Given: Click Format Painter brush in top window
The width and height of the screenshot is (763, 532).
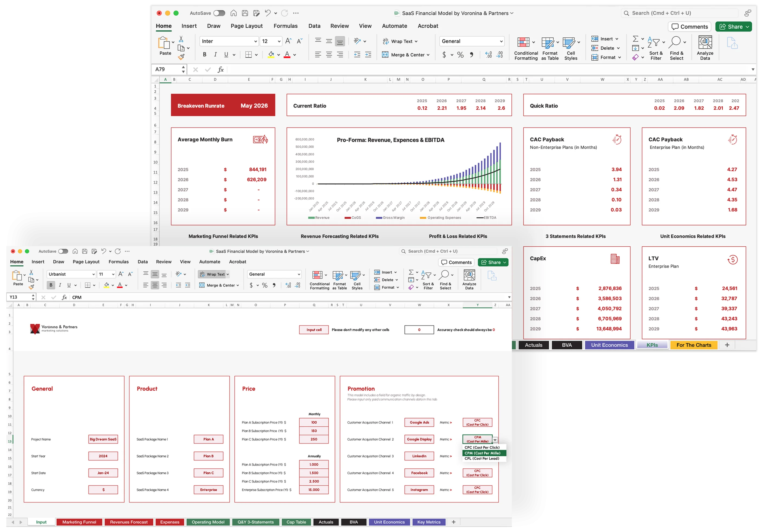Looking at the screenshot, I should click(181, 57).
